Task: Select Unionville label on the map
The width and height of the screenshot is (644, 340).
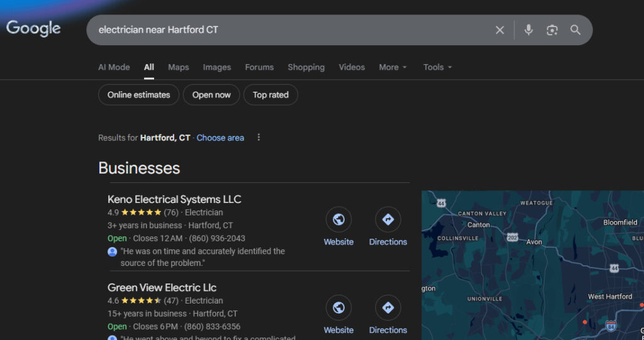Action: point(485,299)
